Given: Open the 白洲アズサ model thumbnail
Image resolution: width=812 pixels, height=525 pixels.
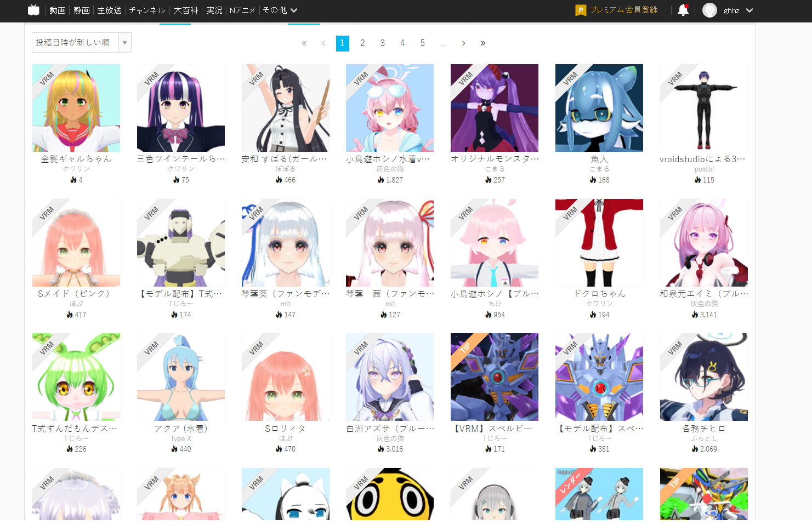Looking at the screenshot, I should (390, 377).
